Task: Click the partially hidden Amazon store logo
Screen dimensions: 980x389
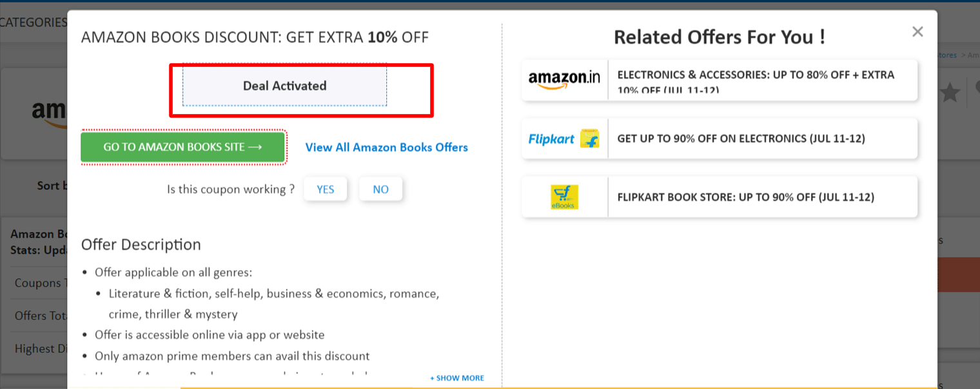Action: [x=49, y=114]
